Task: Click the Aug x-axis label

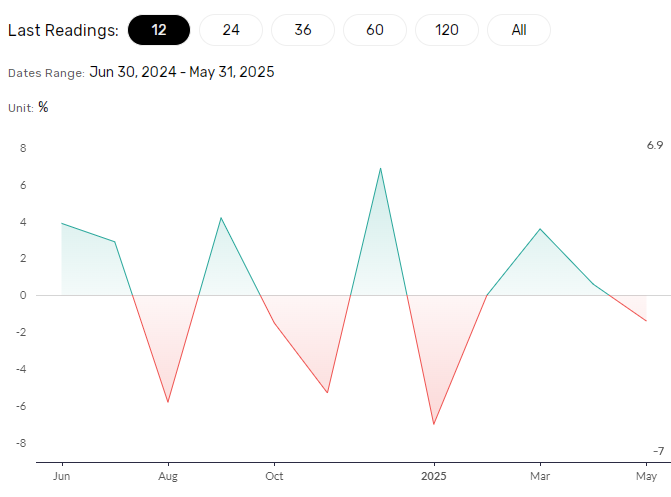Action: [168, 476]
